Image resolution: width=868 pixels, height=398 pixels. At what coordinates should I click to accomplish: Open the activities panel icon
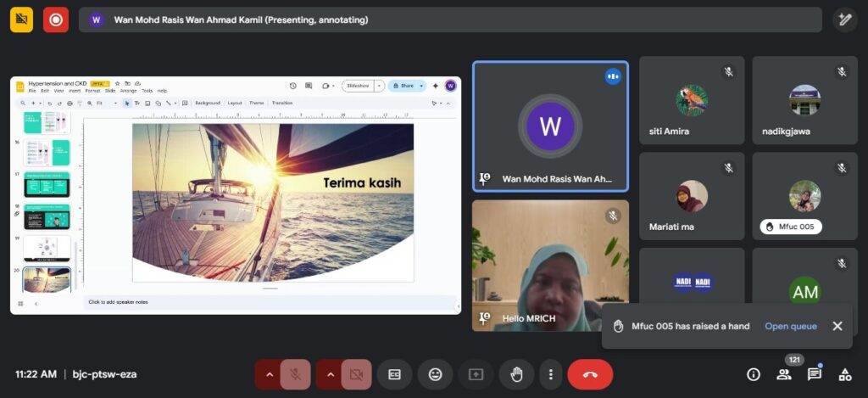point(844,374)
